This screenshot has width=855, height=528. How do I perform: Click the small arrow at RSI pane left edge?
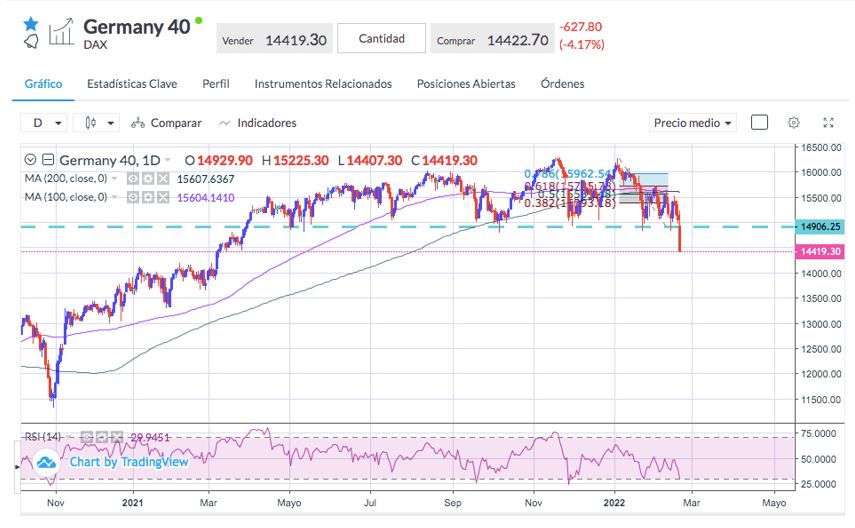coord(17,467)
